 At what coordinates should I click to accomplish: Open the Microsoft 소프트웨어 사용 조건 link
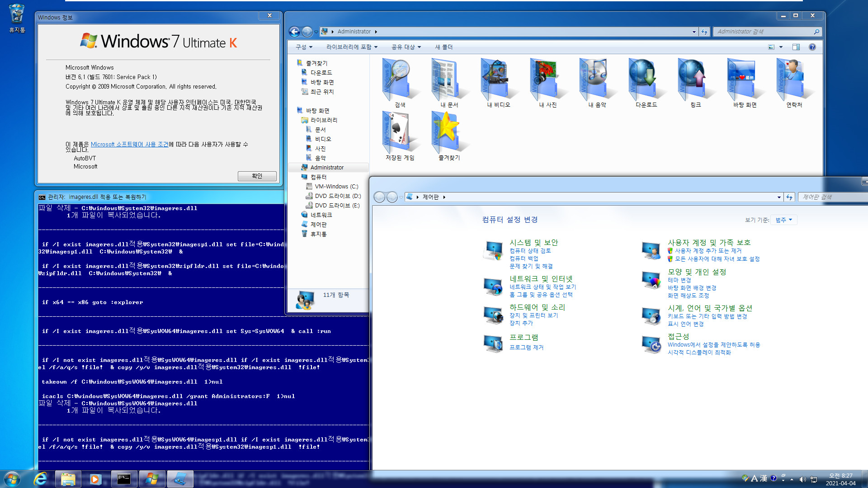129,145
